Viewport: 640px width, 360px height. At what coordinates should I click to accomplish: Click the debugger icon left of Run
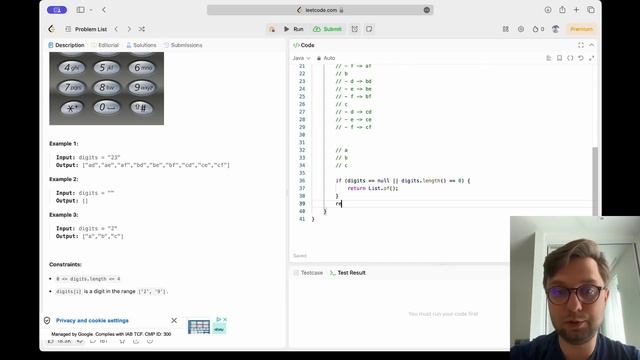(272, 29)
